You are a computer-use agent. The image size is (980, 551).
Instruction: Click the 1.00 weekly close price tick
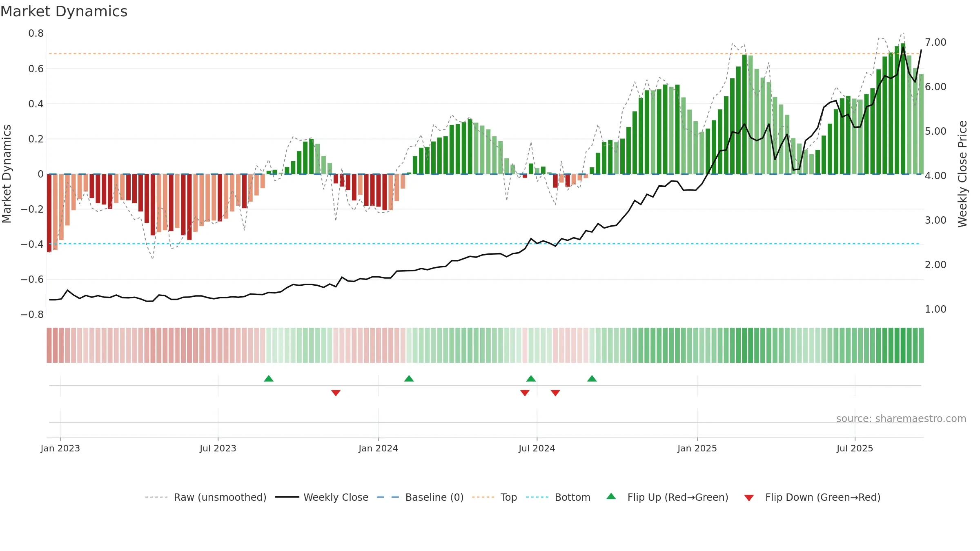coord(935,309)
